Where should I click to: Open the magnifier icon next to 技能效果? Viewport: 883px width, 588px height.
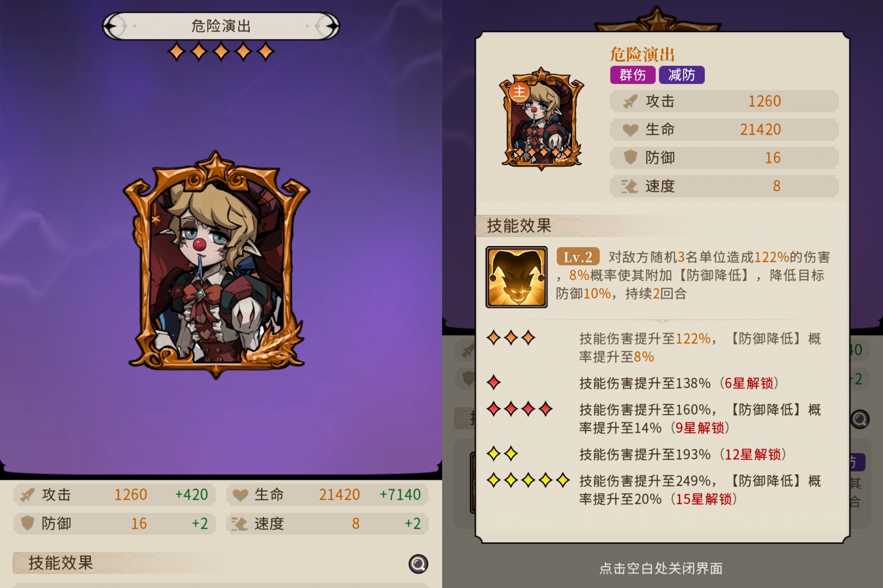[418, 563]
